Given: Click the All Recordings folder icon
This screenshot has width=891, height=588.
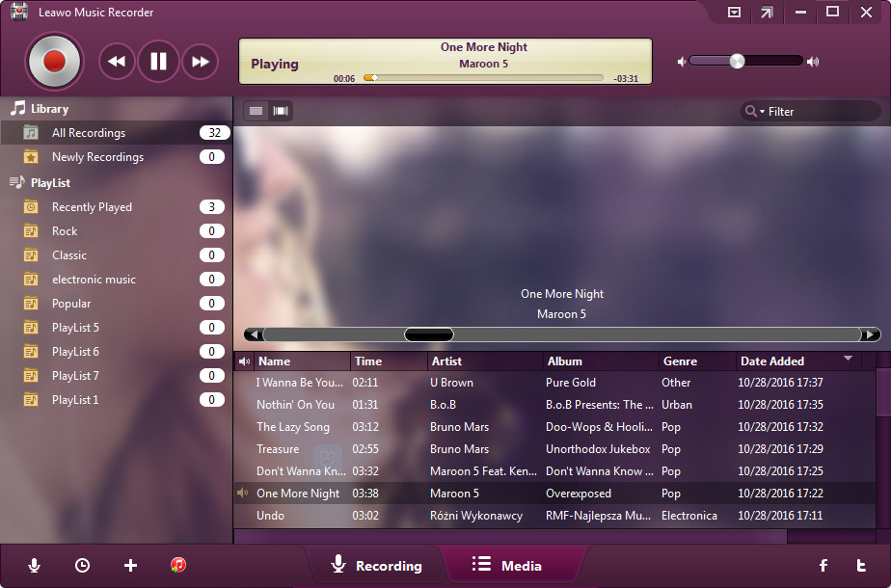Looking at the screenshot, I should [x=31, y=133].
